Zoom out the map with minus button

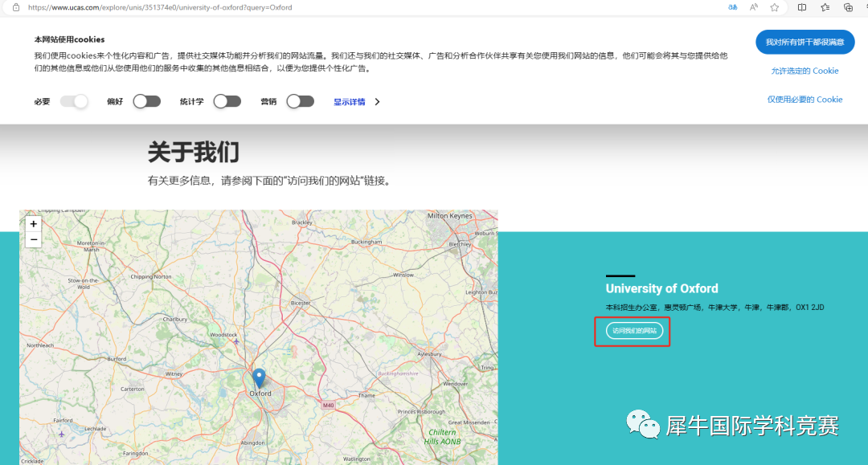[33, 239]
